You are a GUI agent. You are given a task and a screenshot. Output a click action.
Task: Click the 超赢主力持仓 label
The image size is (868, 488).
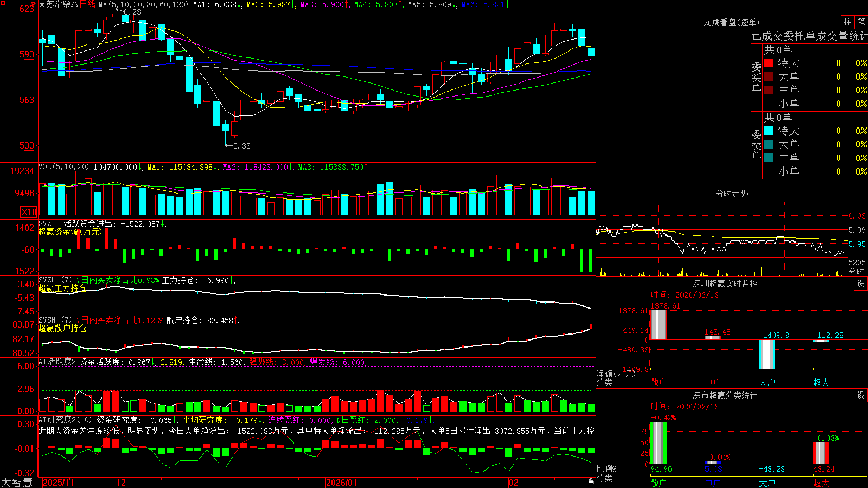(62, 288)
